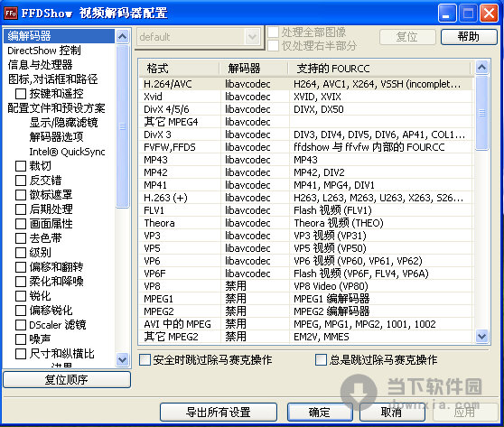Enable the 级别 filter checkbox
Image resolution: width=504 pixels, height=427 pixels.
pos(21,253)
